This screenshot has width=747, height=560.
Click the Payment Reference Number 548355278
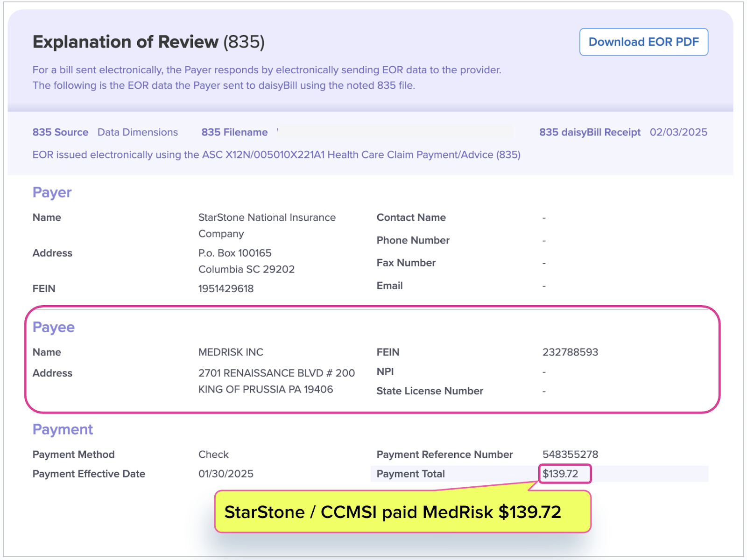tap(570, 455)
